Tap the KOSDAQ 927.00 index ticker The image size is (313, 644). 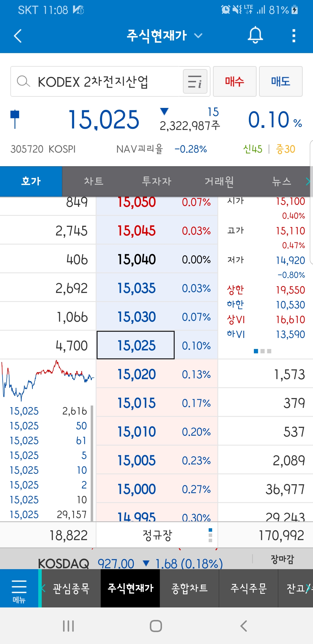pyautogui.click(x=130, y=563)
